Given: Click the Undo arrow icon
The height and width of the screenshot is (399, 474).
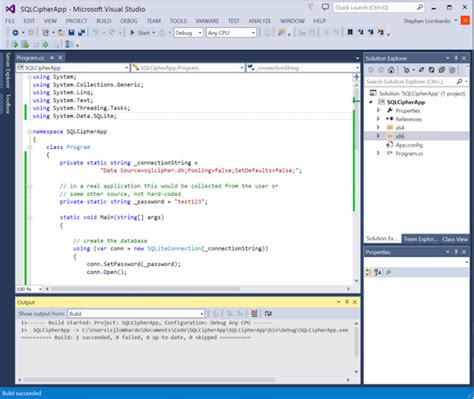Looking at the screenshot, I should pyautogui.click(x=96, y=33).
